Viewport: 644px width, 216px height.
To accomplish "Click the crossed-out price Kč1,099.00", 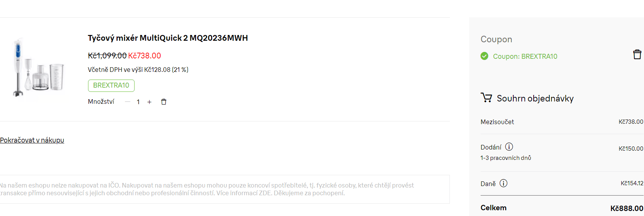I will coord(107,56).
